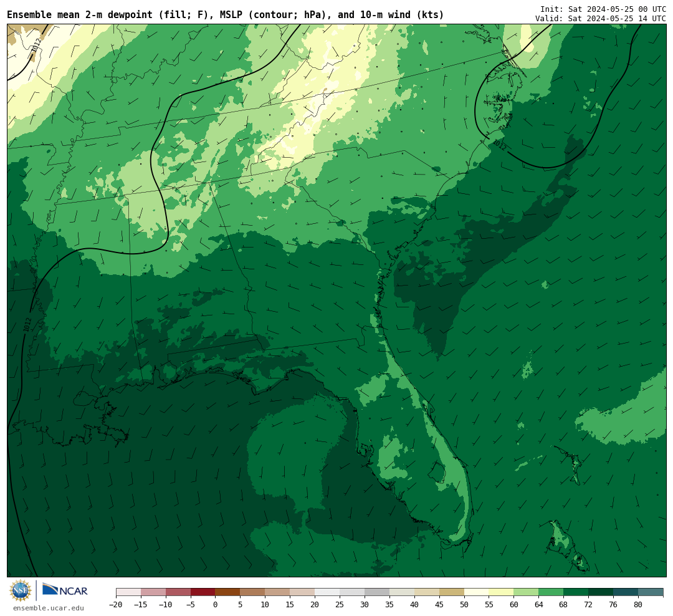673x616 pixels.
Task: Click the colorbar swatch between 5 and 10
Action: coord(253,592)
